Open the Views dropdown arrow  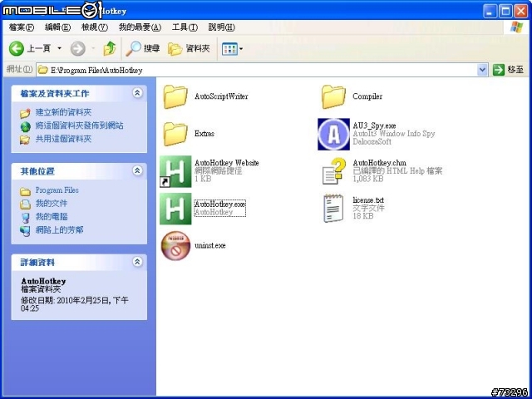click(x=241, y=49)
